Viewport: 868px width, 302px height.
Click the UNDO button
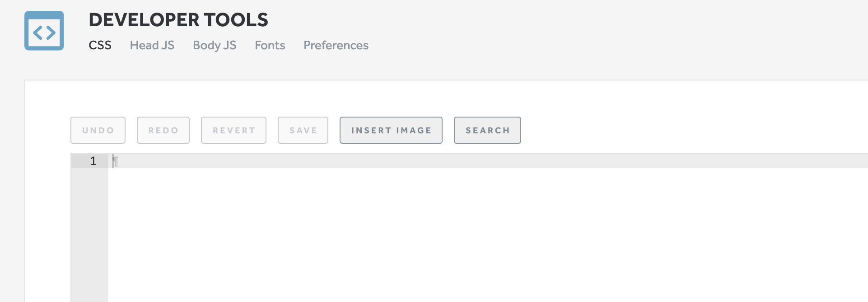click(x=98, y=130)
